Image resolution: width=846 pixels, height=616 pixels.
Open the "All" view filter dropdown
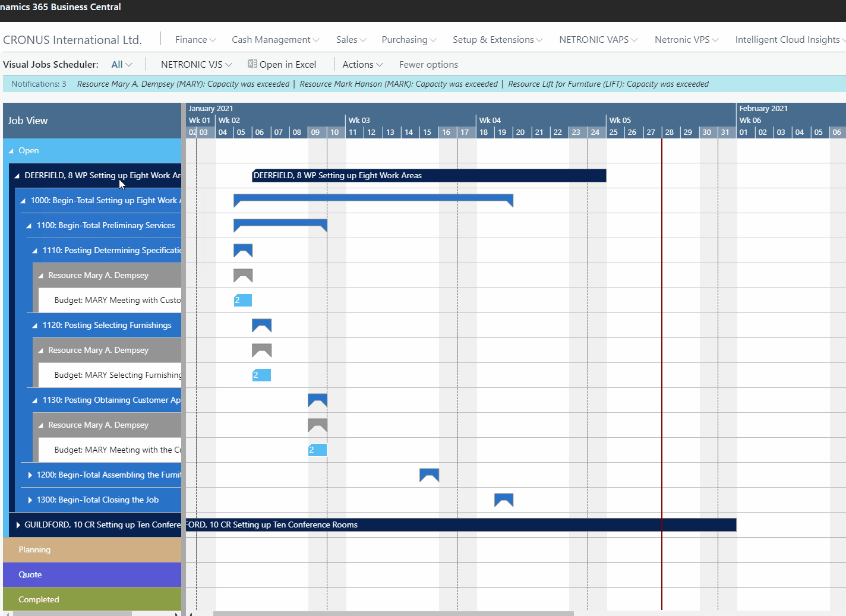point(121,64)
